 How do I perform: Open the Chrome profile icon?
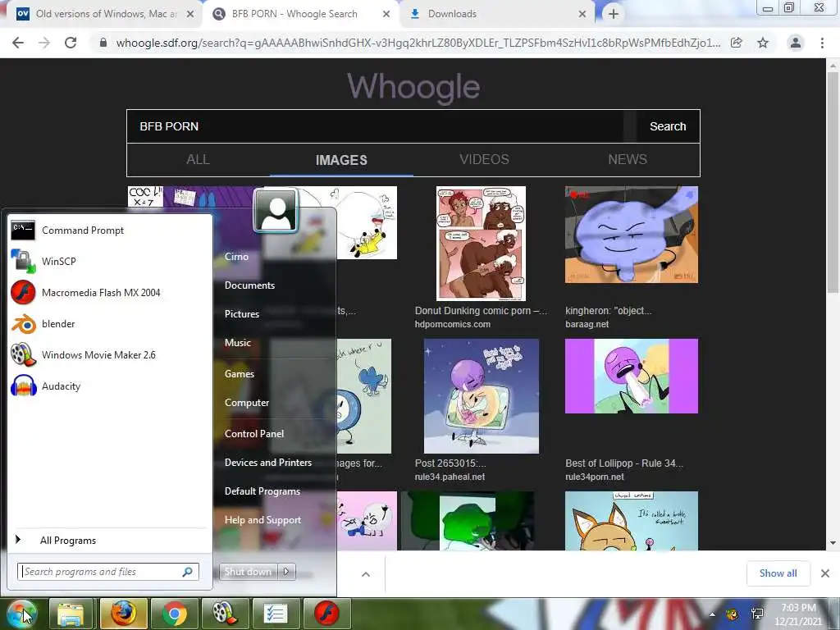pyautogui.click(x=796, y=43)
